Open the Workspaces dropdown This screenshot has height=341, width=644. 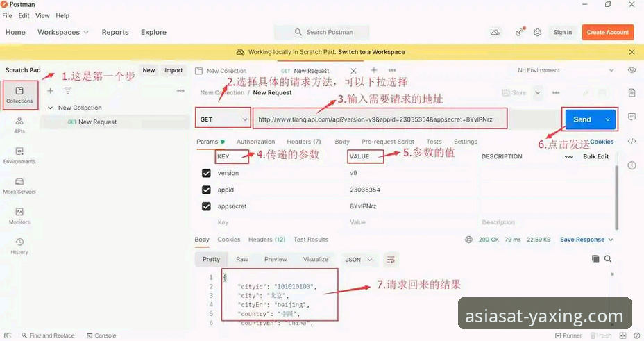point(63,32)
